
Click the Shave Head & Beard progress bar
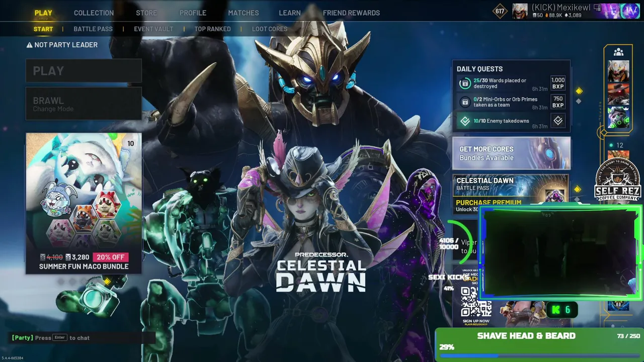[539, 355]
